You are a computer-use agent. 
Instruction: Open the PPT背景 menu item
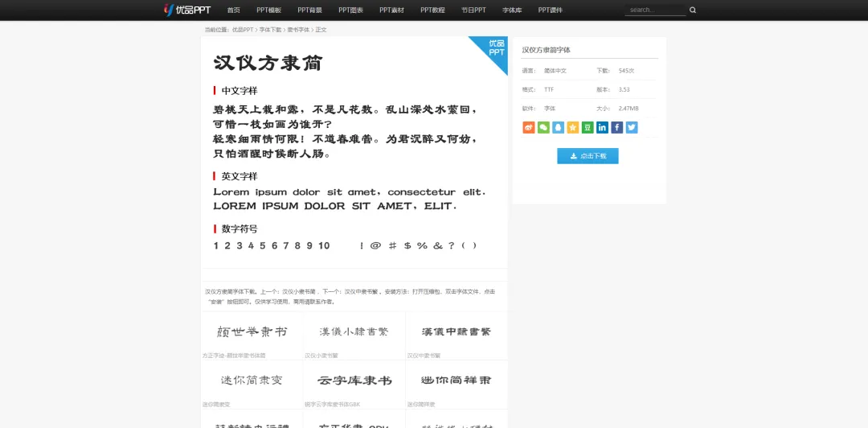click(310, 10)
